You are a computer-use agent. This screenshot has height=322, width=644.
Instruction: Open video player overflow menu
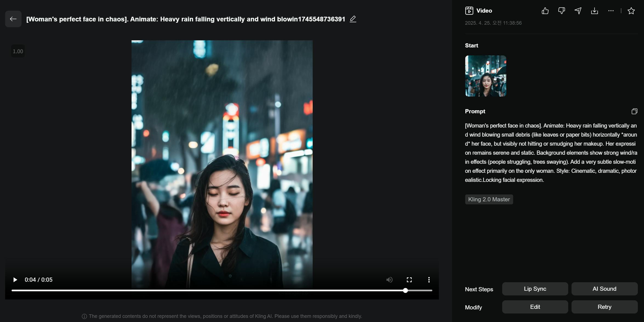(429, 280)
